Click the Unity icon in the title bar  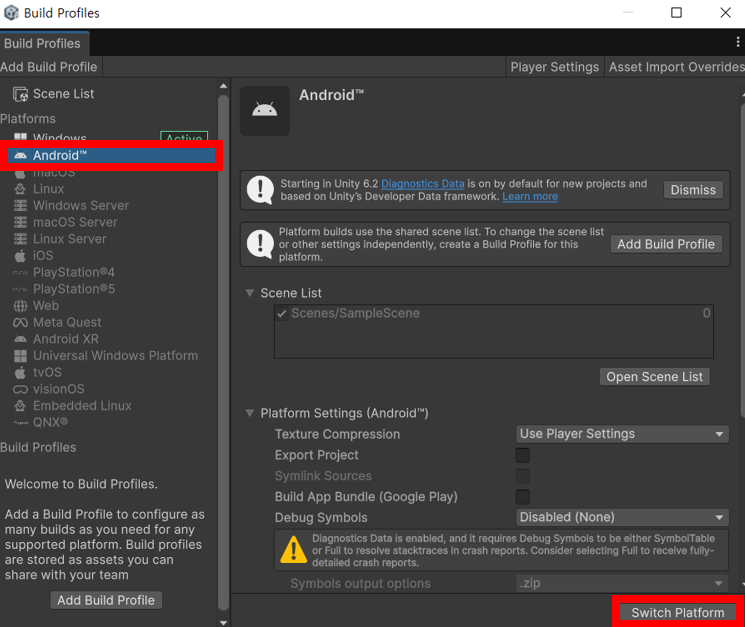[11, 13]
